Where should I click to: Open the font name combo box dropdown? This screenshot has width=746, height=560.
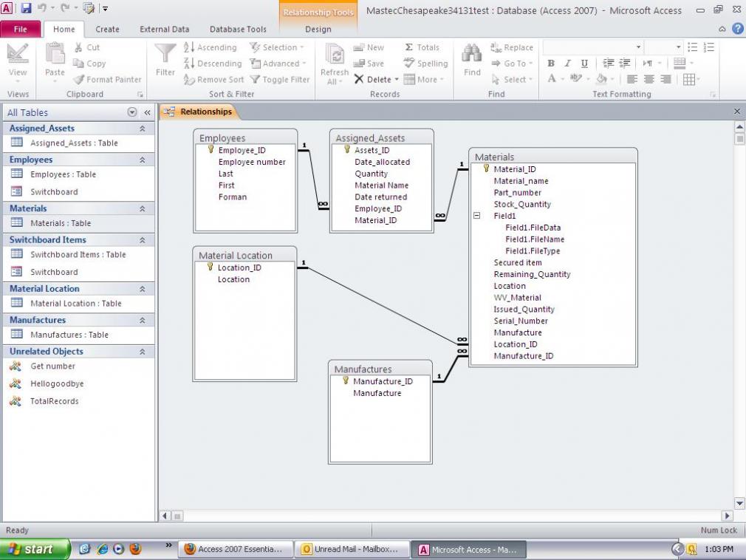638,47
